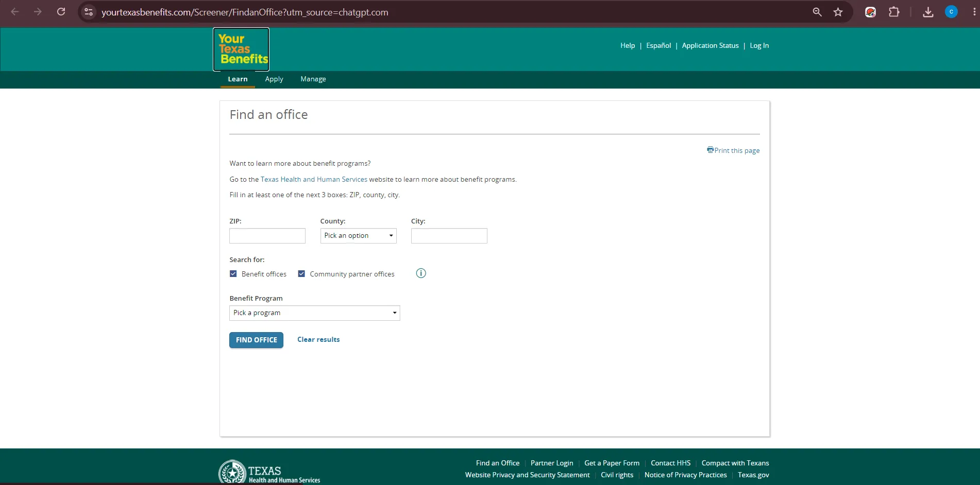Reload the page with refresh icon
The image size is (980, 485).
tap(61, 12)
